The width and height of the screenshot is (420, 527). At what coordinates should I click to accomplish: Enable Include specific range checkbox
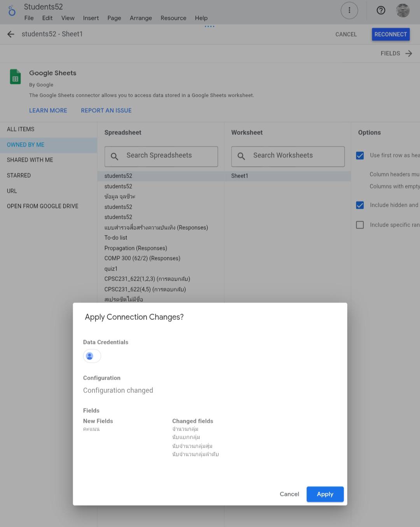[x=360, y=225]
